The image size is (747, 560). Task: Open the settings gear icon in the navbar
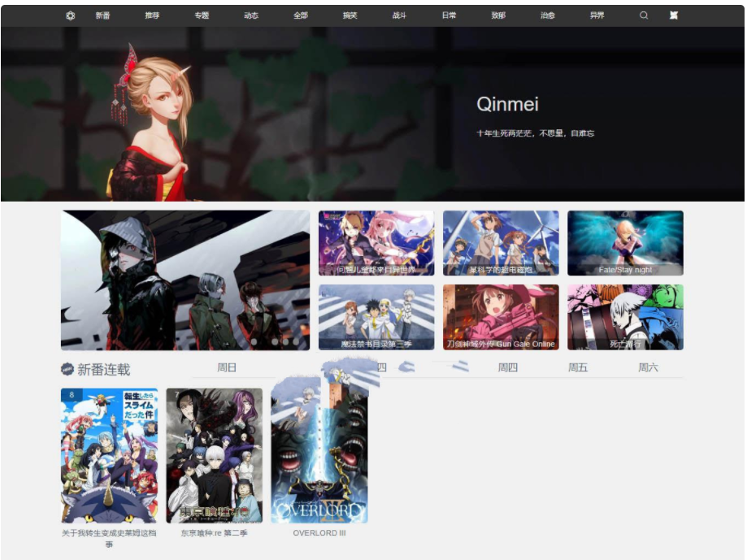coord(68,15)
